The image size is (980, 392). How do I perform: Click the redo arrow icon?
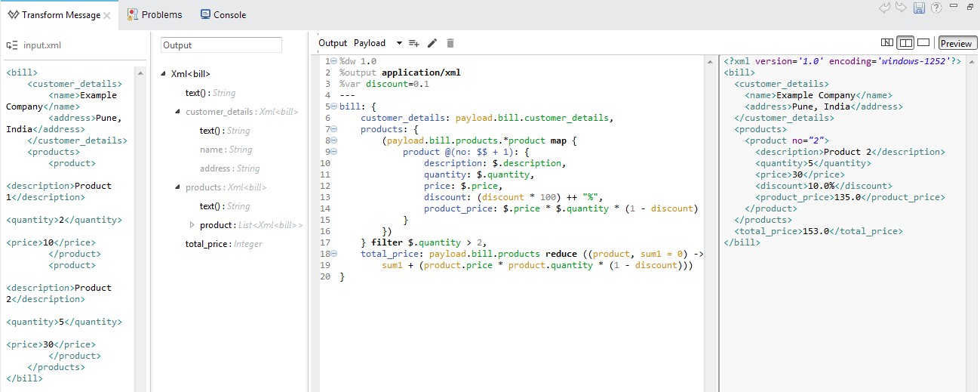tap(902, 8)
